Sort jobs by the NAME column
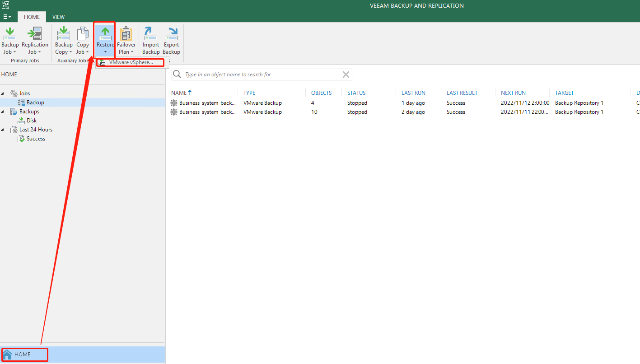Image resolution: width=640 pixels, height=364 pixels. coord(179,93)
